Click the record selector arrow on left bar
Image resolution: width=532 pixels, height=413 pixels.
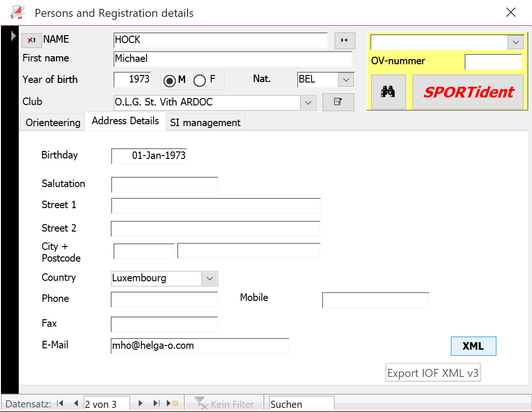pos(13,36)
